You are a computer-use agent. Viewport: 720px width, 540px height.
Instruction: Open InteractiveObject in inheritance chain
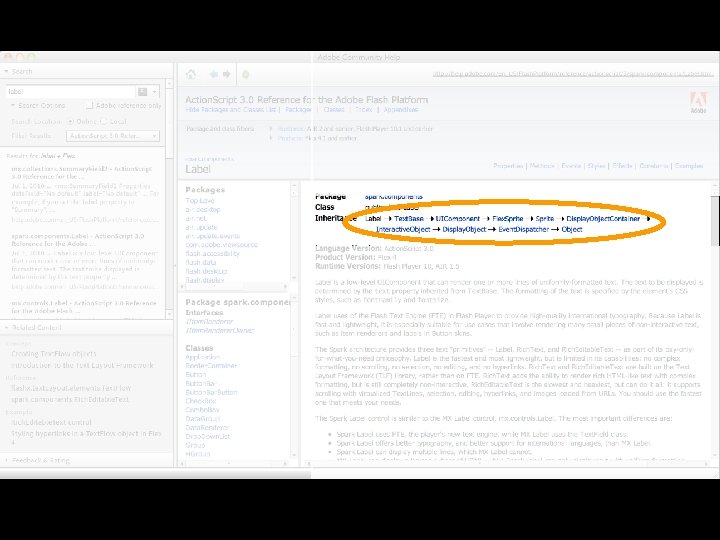(403, 229)
